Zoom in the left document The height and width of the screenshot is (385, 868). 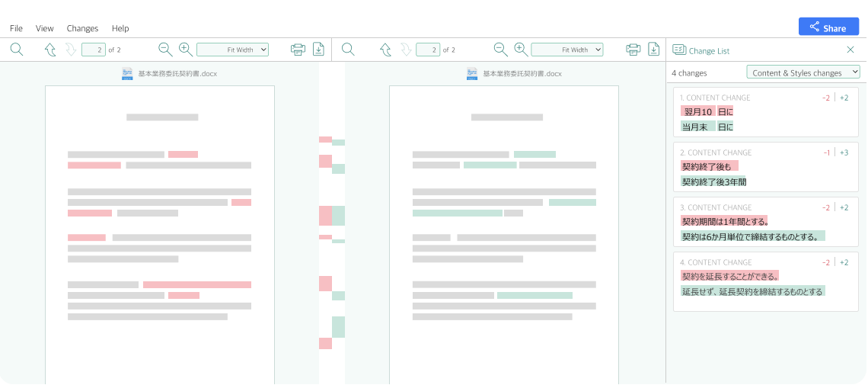[x=185, y=50]
